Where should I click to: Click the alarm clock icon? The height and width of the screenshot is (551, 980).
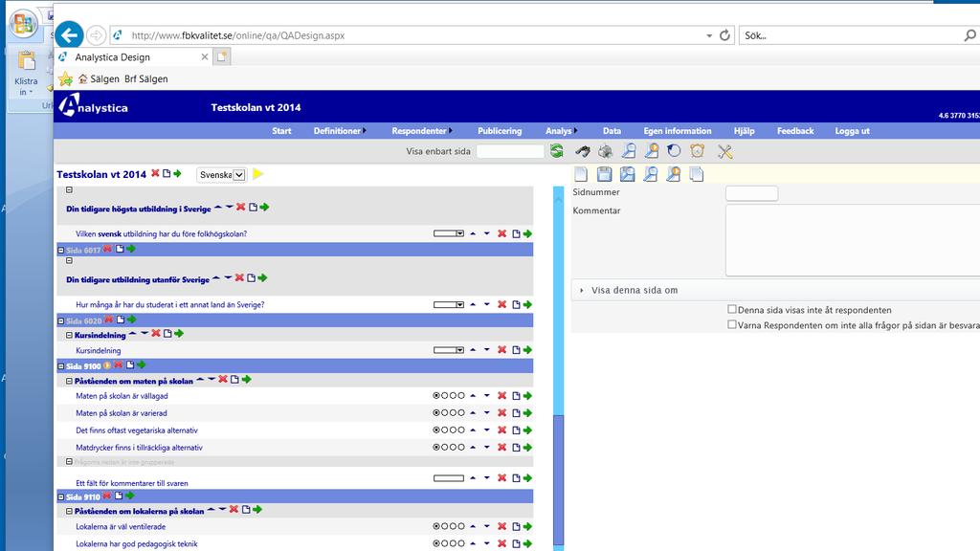tap(697, 151)
